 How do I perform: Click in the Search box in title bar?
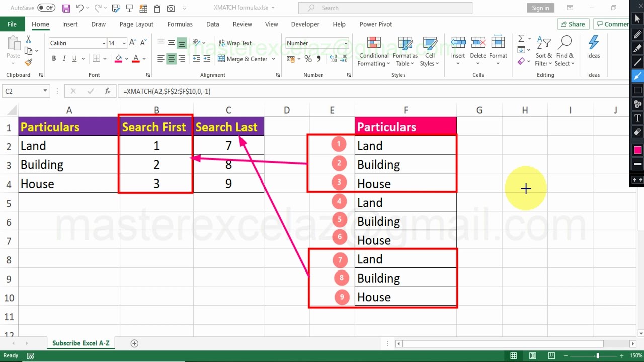tap(385, 8)
